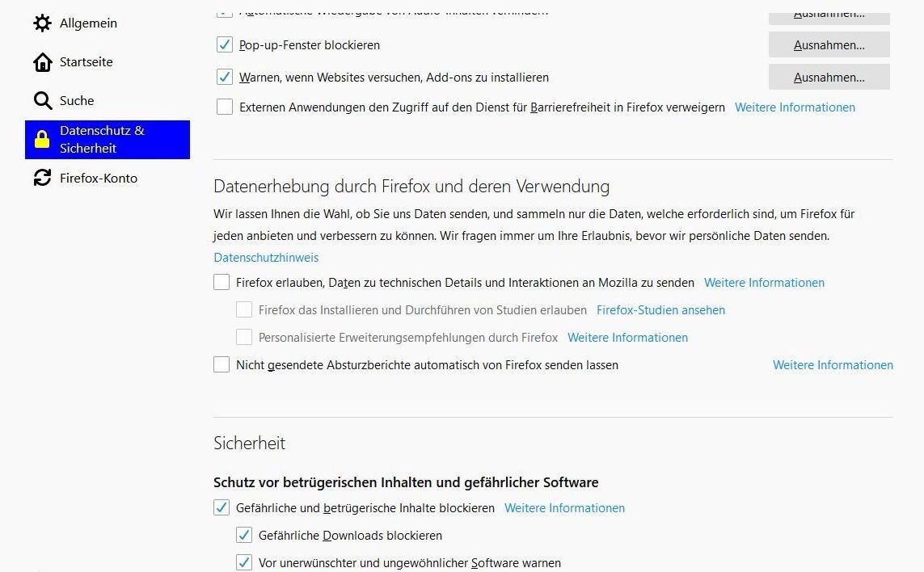Select the Firefox-Konto category label
924x572 pixels.
tap(99, 179)
